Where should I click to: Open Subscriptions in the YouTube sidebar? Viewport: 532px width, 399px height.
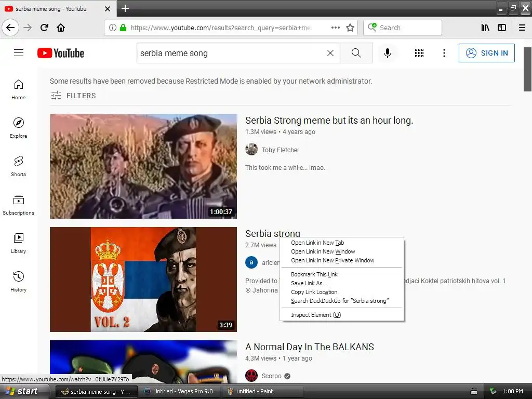[x=19, y=205]
